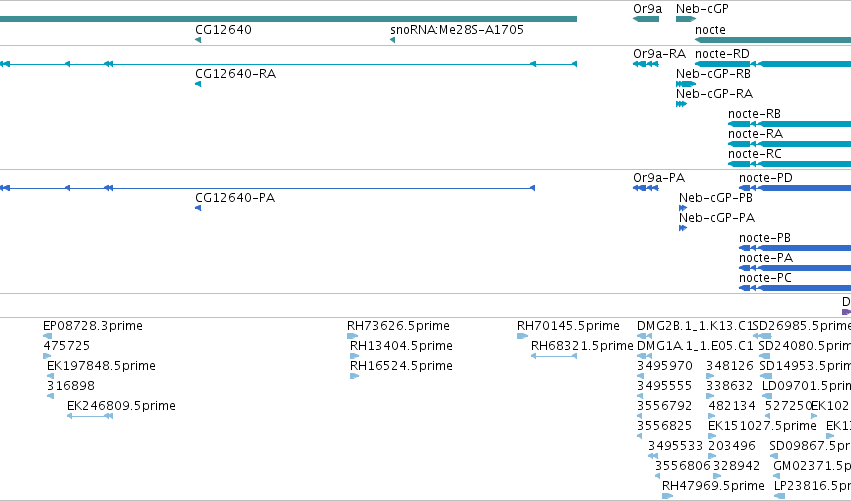Click the EK246809.5prime EST feature line
Screen dimensions: 851x501
point(90,416)
